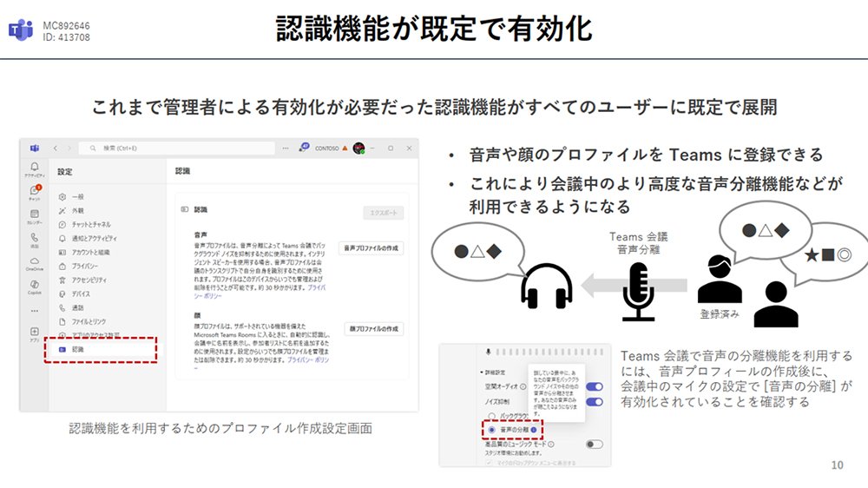Select the 音声の分離 radio option

(x=491, y=430)
